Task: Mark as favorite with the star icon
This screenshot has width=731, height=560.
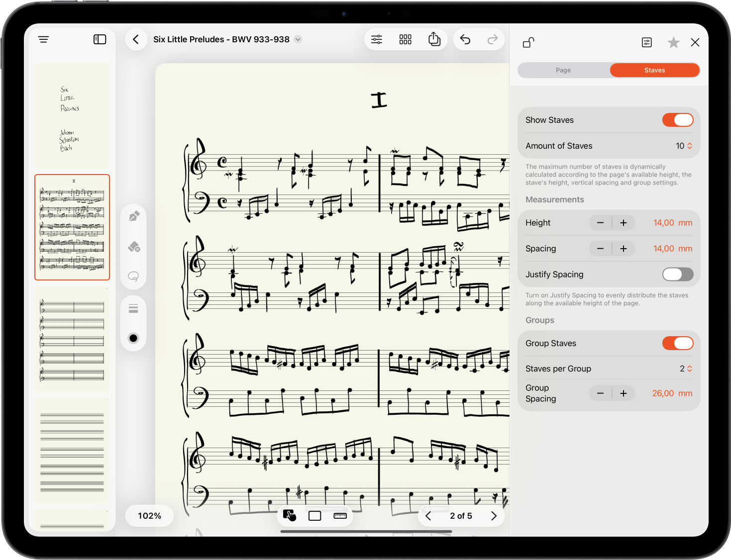Action: [x=673, y=42]
